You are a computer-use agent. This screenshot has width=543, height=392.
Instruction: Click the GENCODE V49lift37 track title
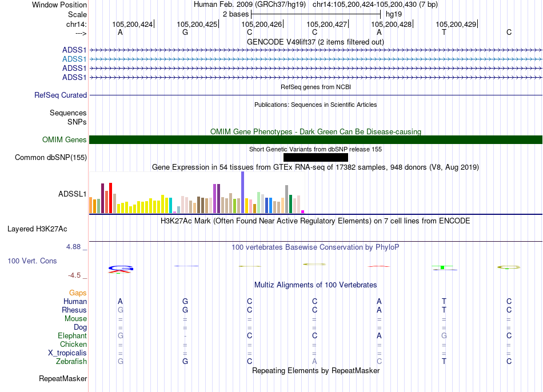[316, 42]
